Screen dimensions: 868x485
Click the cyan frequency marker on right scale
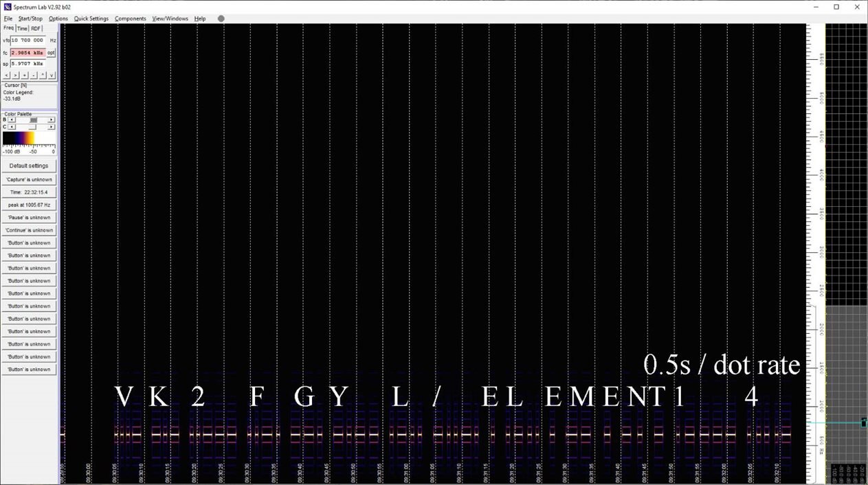pyautogui.click(x=863, y=422)
